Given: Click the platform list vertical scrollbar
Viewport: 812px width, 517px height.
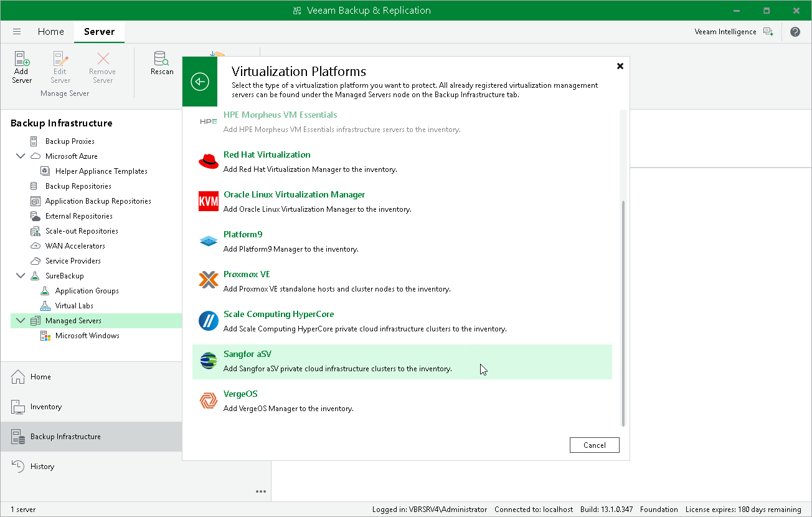Looking at the screenshot, I should pyautogui.click(x=623, y=313).
